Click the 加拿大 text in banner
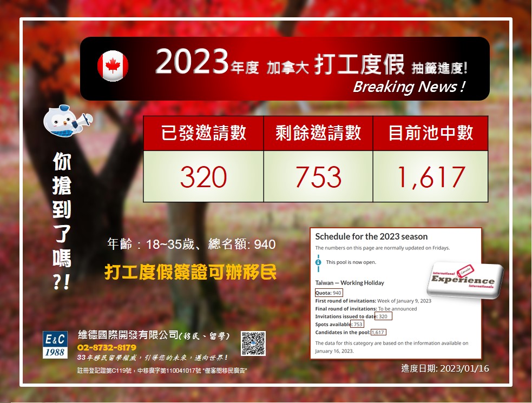The image size is (532, 403). pyautogui.click(x=287, y=68)
